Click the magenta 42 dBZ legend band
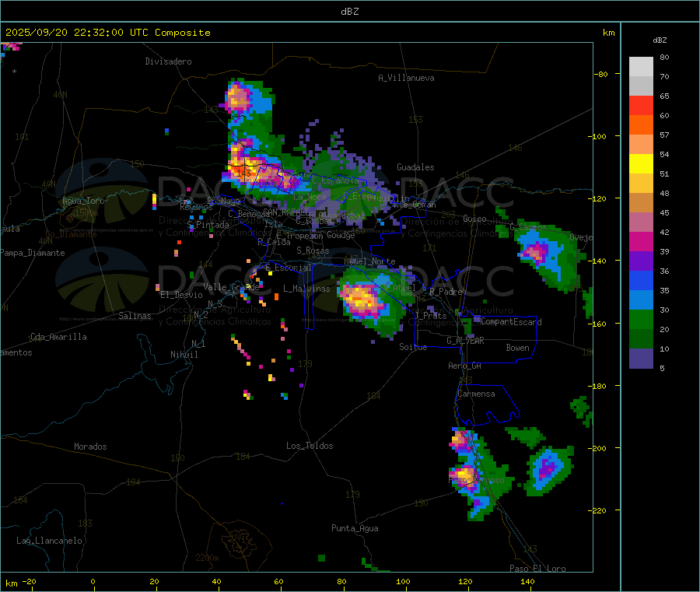The width and height of the screenshot is (700, 592). [x=641, y=241]
